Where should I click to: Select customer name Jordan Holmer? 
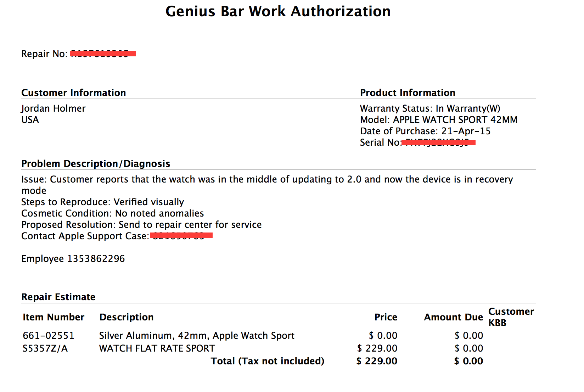click(54, 108)
